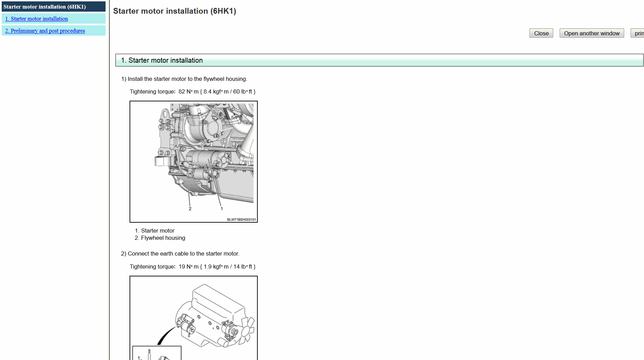Click the section heading '1. Starter motor installation'

pyautogui.click(x=379, y=60)
